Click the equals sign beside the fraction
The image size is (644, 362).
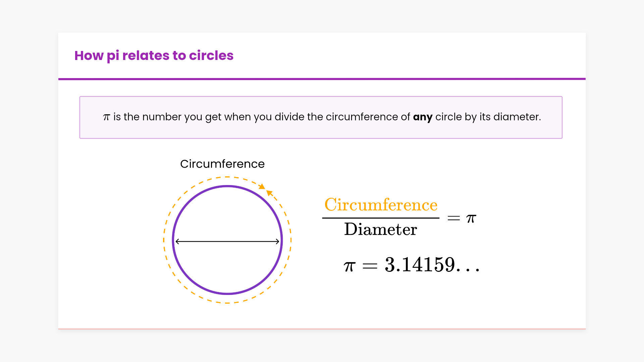point(453,219)
